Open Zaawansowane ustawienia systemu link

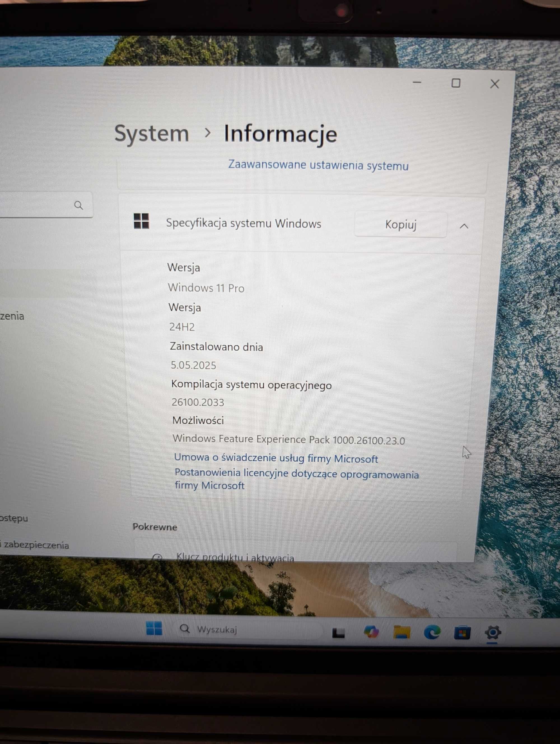[318, 165]
